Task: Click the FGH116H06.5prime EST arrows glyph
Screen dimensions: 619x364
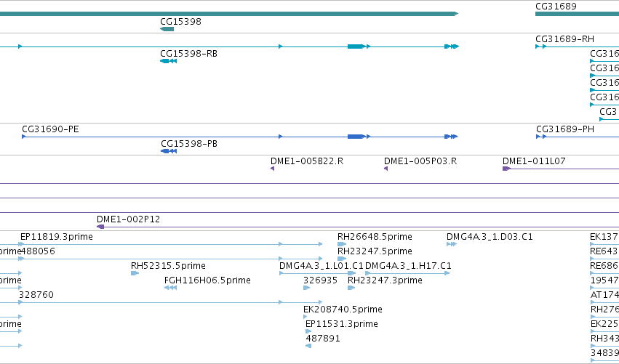Action: (170, 288)
